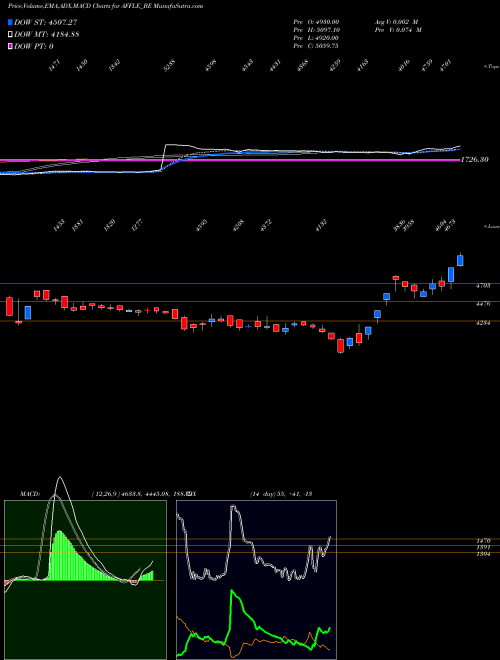Click the 'Pre C: 5059.75' value

pyautogui.click(x=316, y=46)
